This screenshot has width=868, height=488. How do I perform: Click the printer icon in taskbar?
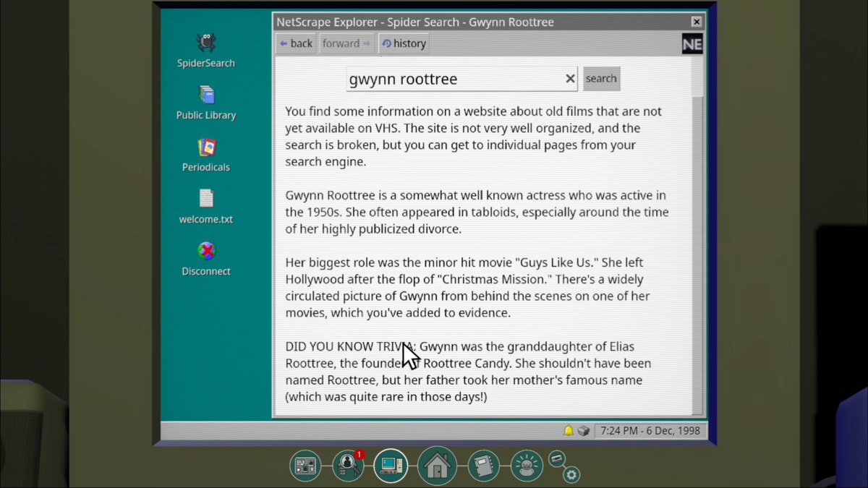584,431
